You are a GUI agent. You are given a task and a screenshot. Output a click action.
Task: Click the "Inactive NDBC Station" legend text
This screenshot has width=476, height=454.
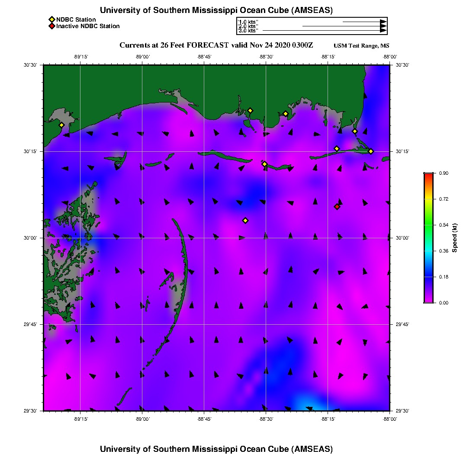coord(88,26)
